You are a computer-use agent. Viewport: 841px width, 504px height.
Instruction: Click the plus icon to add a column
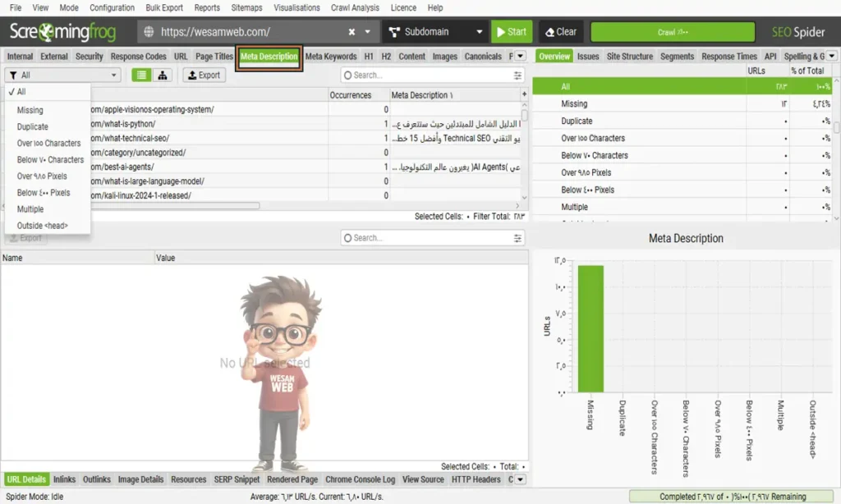tap(524, 95)
